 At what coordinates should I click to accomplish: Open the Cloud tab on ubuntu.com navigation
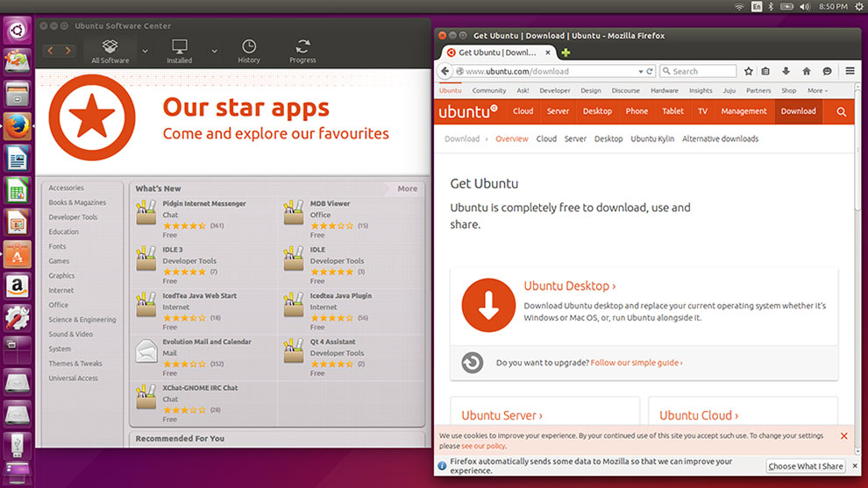pos(523,111)
